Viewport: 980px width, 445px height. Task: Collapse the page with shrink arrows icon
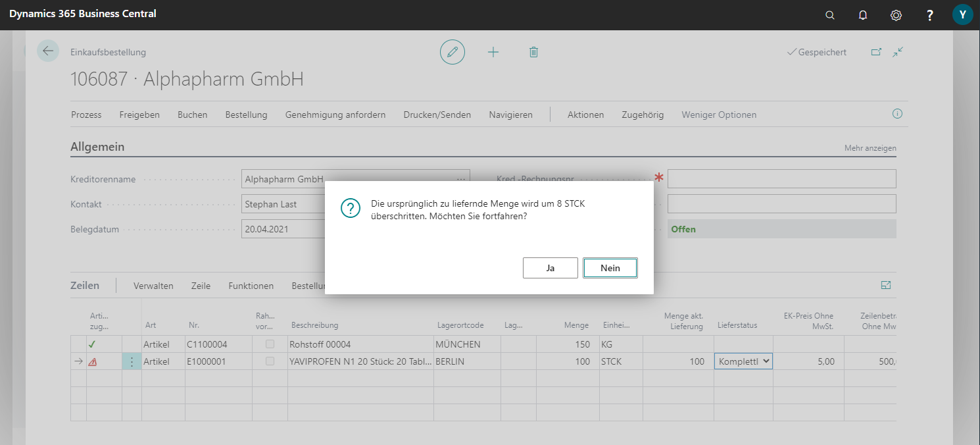(898, 52)
